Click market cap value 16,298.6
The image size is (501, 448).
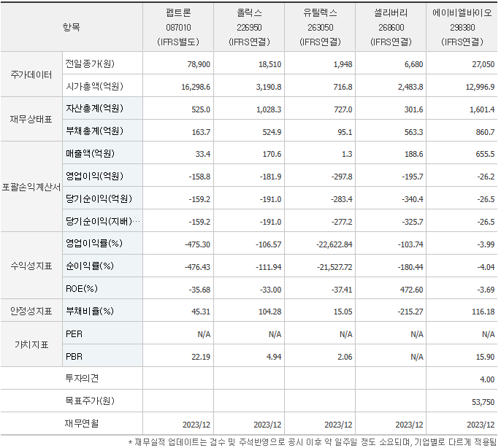pos(196,87)
